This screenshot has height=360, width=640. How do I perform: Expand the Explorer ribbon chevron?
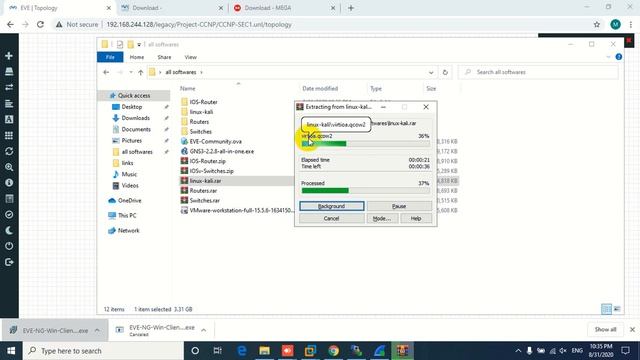[x=608, y=57]
